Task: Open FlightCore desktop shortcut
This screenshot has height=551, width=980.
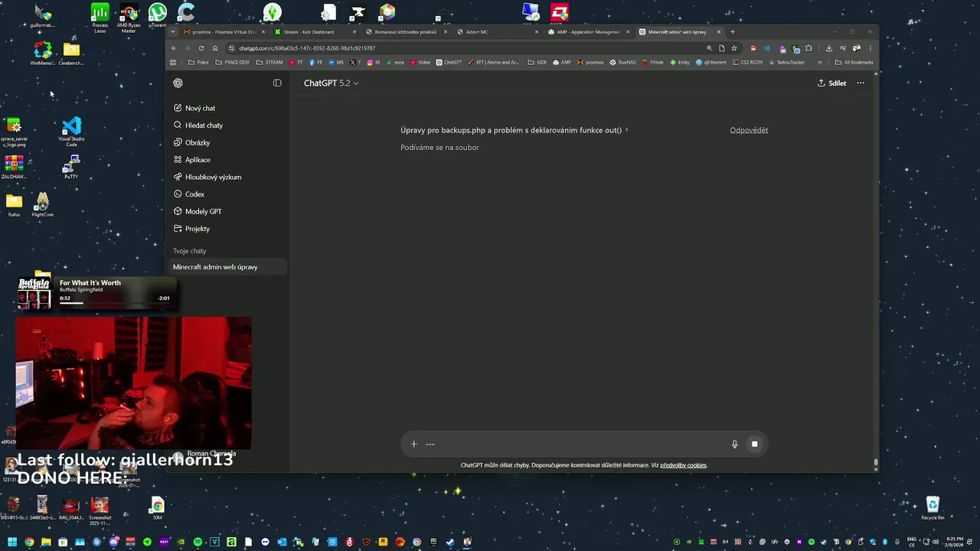Action: click(43, 205)
